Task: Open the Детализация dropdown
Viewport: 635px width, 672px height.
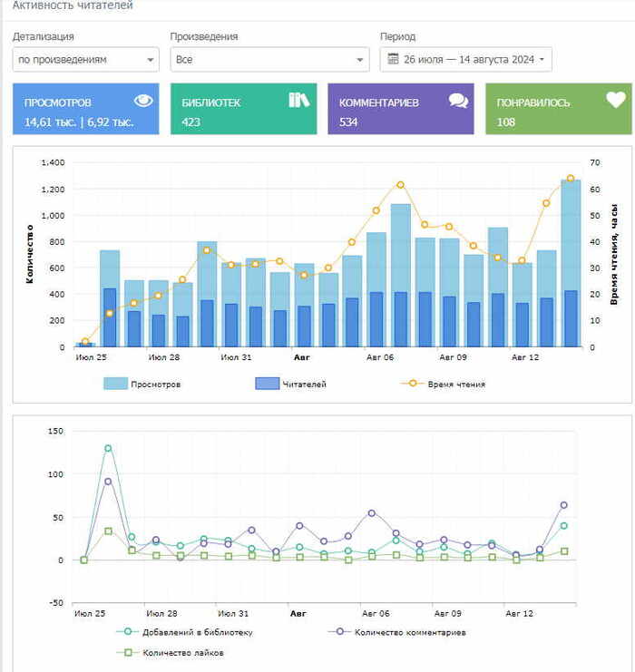Action: coord(86,60)
